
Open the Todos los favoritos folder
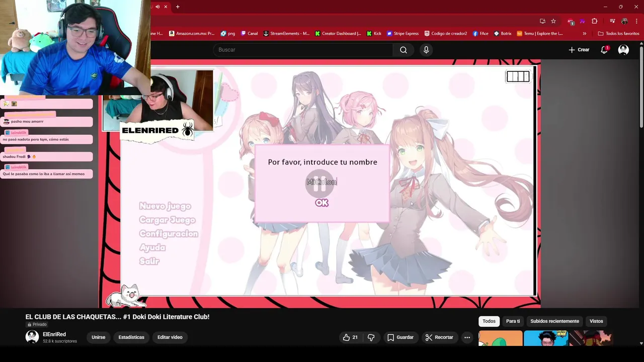618,34
